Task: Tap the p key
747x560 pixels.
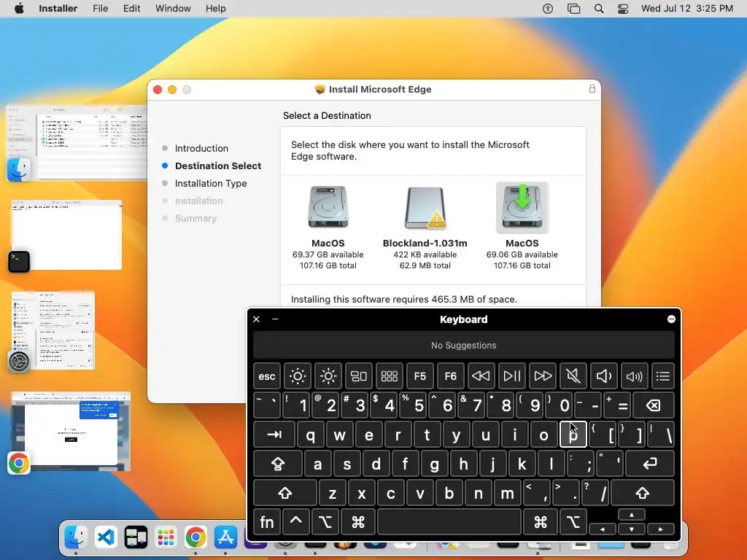Action: tap(573, 435)
